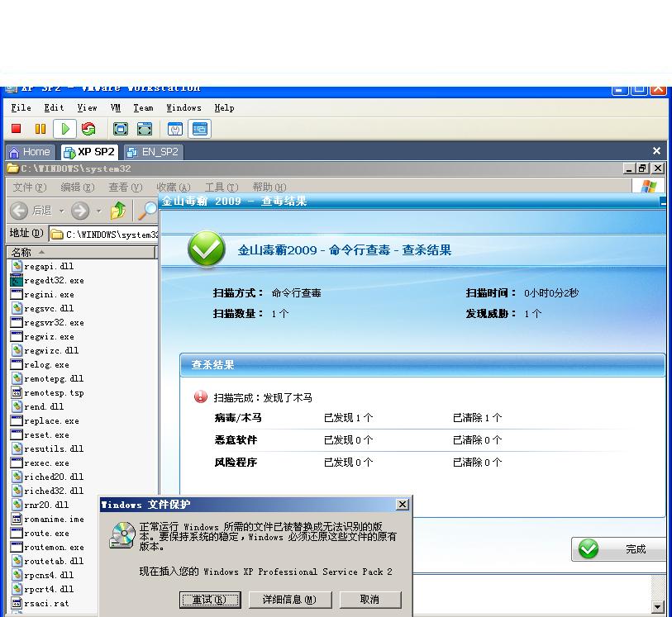
Task: Select the regwizc.dll file
Action: (x=45, y=351)
